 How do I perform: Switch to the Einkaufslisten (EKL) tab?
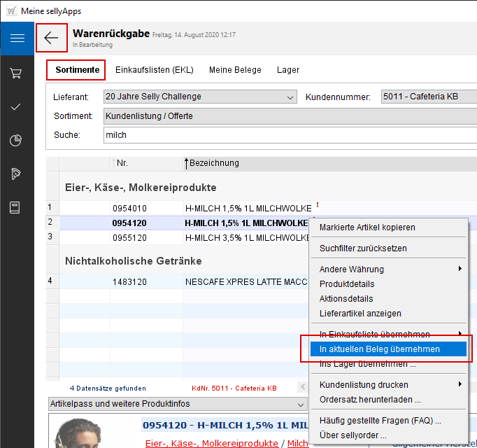pyautogui.click(x=154, y=70)
